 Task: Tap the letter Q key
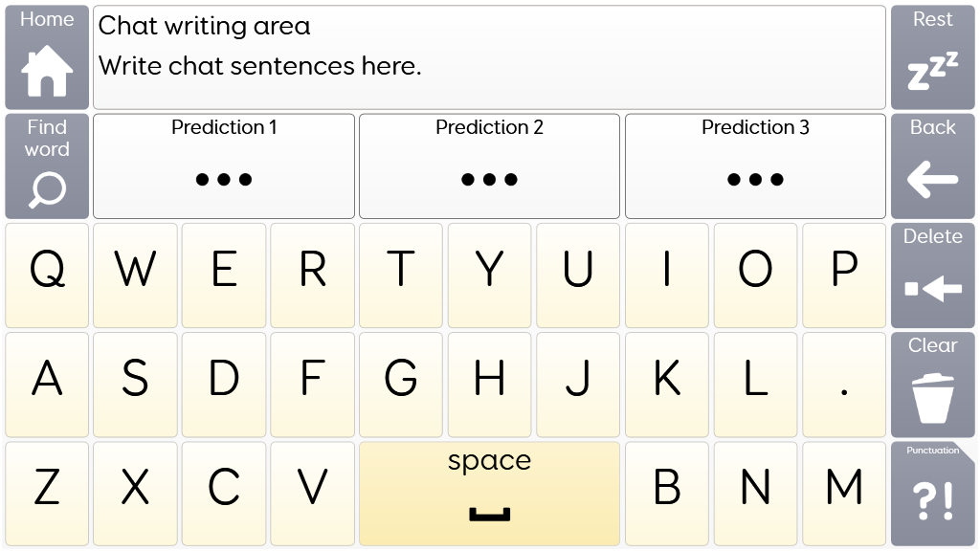pyautogui.click(x=47, y=275)
